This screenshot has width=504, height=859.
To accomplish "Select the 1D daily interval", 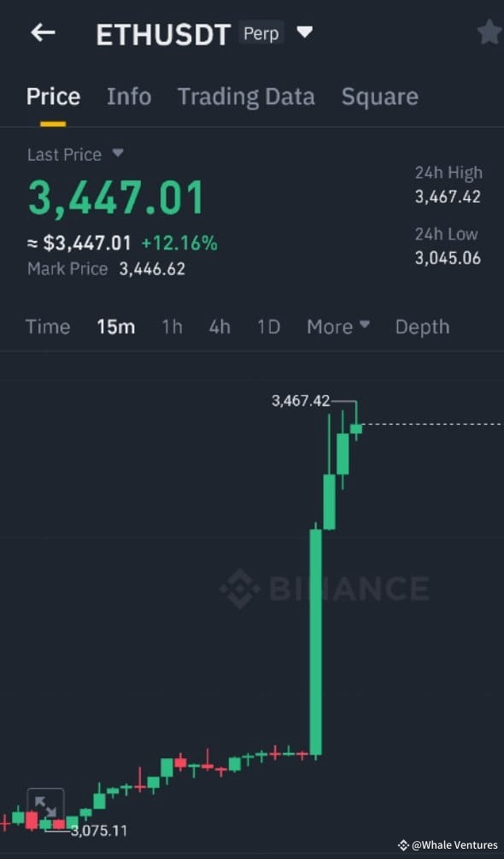I will [267, 327].
